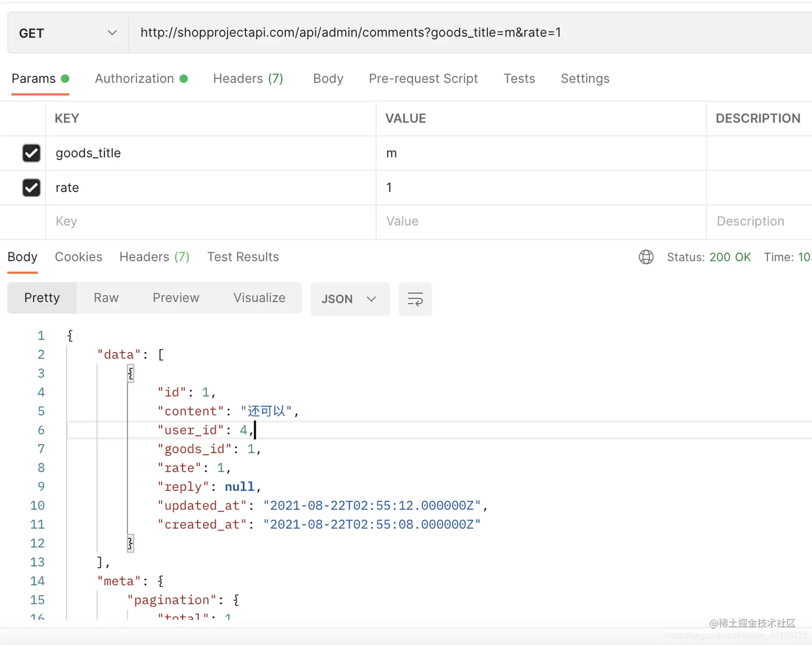Viewport: 812px width, 645px height.
Task: Select the Pretty view
Action: [42, 298]
